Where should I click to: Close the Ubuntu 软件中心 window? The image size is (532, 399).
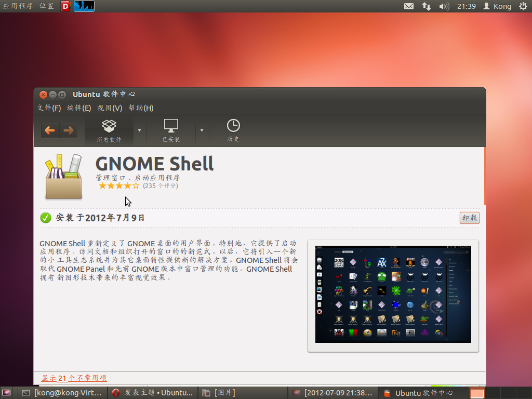tap(43, 95)
